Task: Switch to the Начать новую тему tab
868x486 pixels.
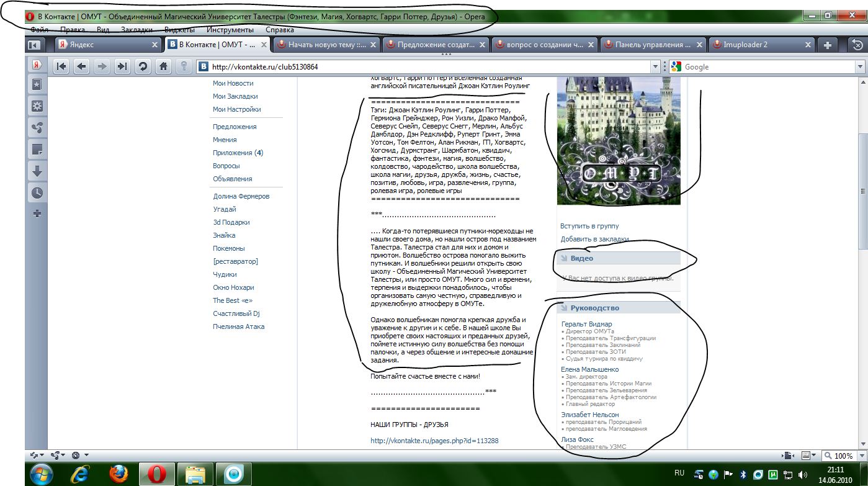Action: point(326,45)
